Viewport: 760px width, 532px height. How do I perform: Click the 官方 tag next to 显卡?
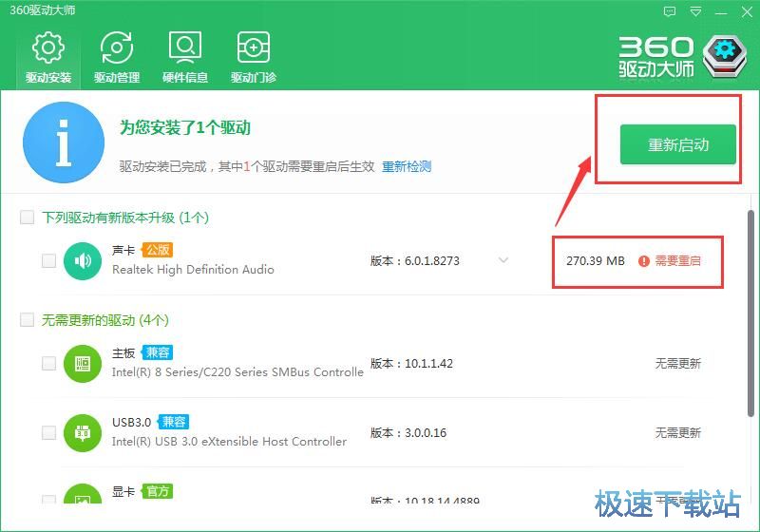(158, 491)
